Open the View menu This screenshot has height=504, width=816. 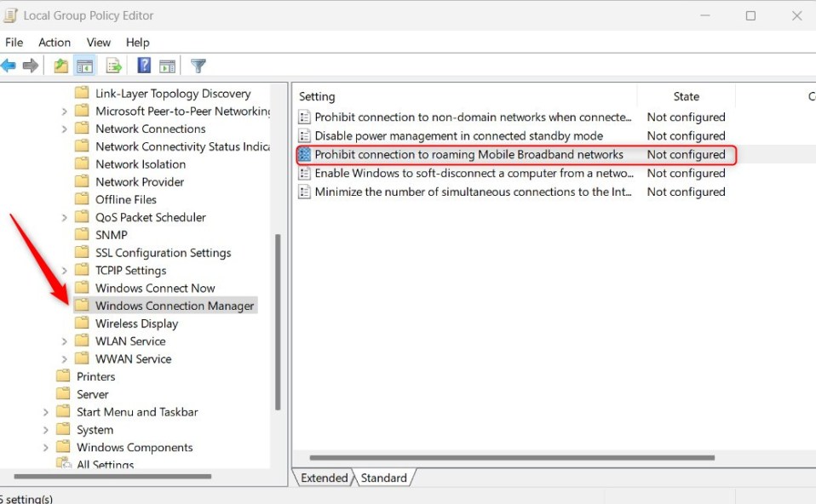(98, 42)
